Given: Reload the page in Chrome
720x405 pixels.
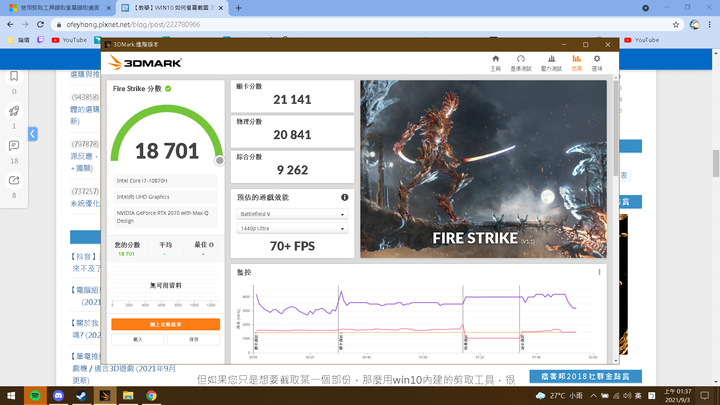Looking at the screenshot, I should click(40, 24).
